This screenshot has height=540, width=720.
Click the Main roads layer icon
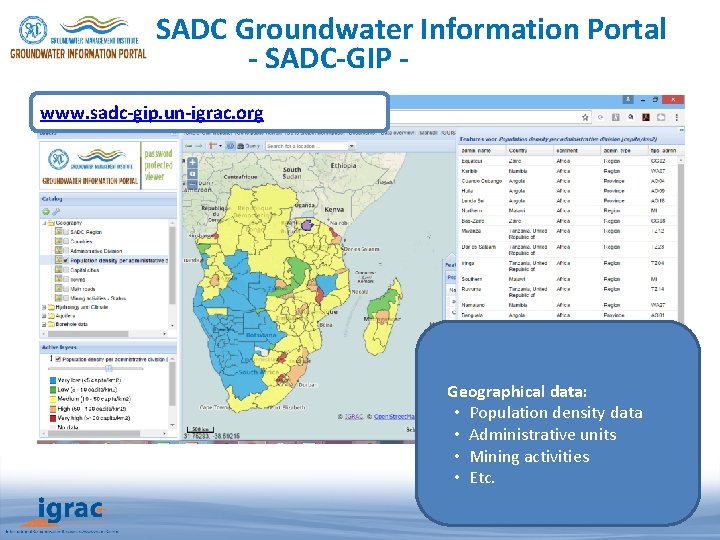tap(58, 289)
